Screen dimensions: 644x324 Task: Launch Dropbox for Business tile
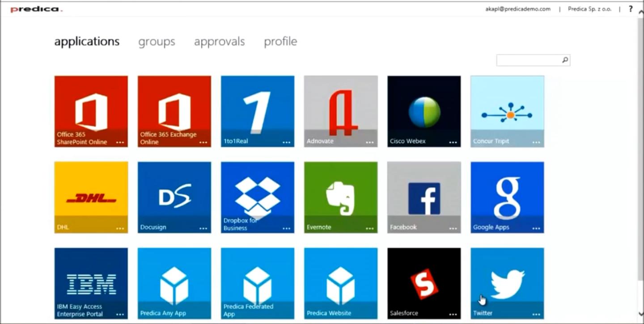click(x=258, y=197)
